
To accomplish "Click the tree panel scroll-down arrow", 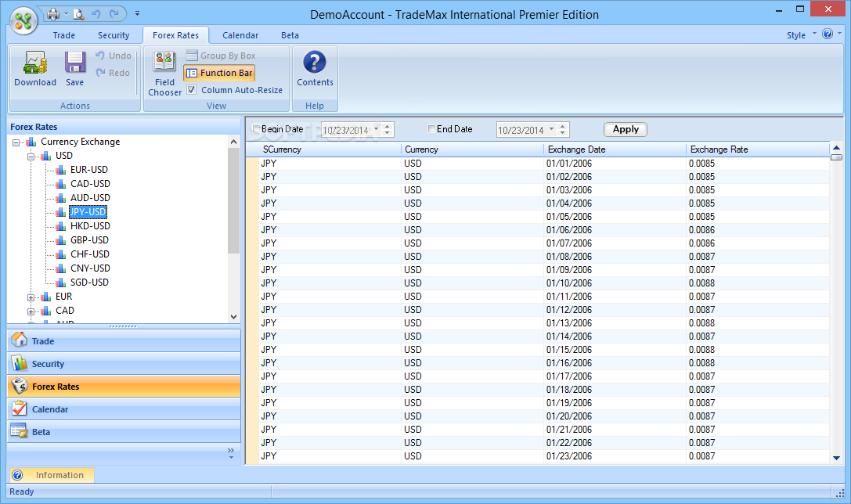I will [234, 317].
